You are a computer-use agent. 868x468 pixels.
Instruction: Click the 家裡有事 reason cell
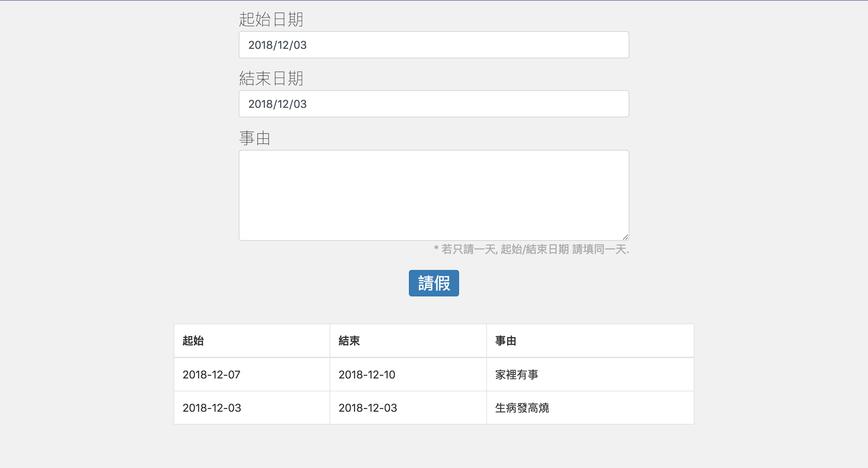click(x=517, y=374)
